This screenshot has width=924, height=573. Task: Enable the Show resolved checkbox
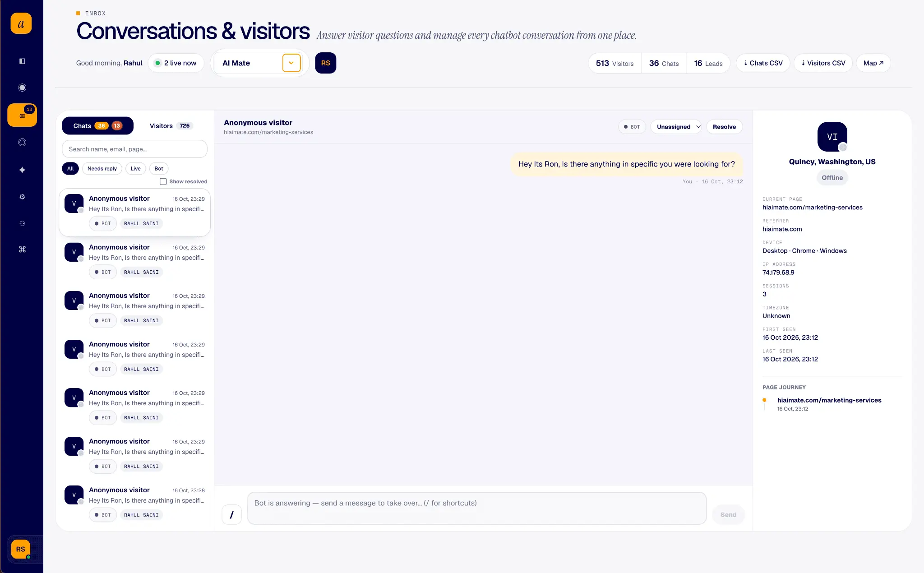(x=163, y=181)
